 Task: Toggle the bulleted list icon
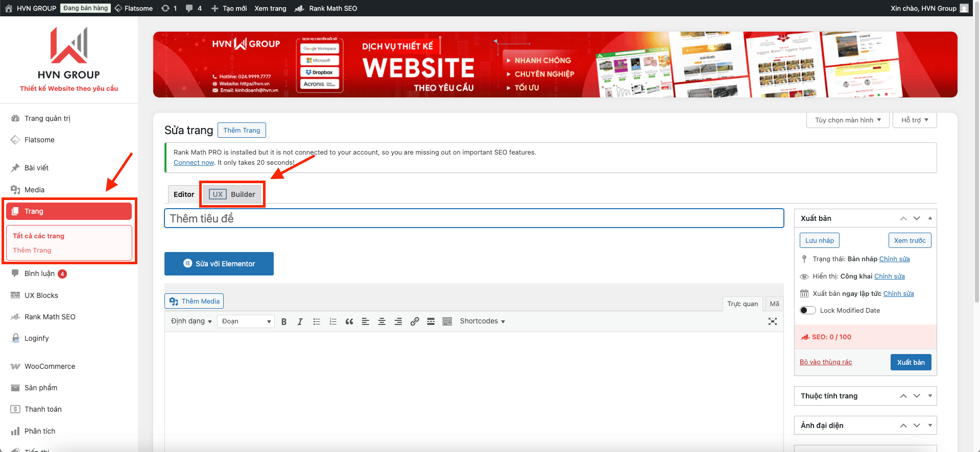coord(317,321)
